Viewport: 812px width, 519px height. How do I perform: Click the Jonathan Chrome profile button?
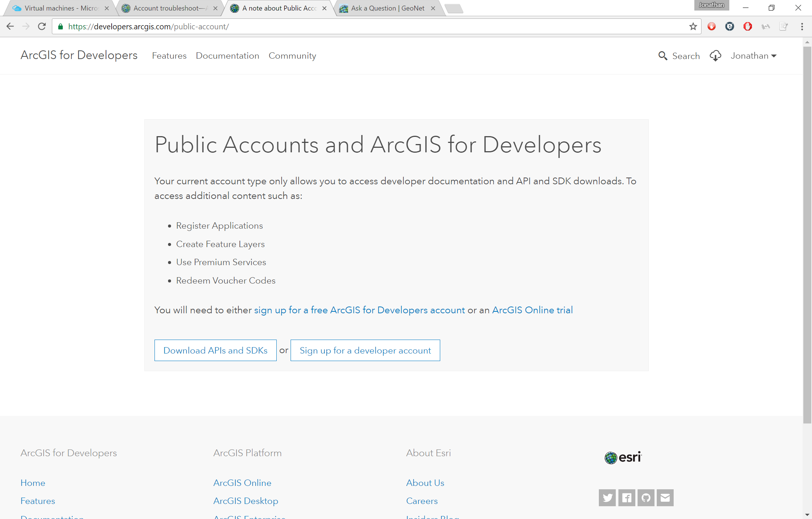point(711,5)
